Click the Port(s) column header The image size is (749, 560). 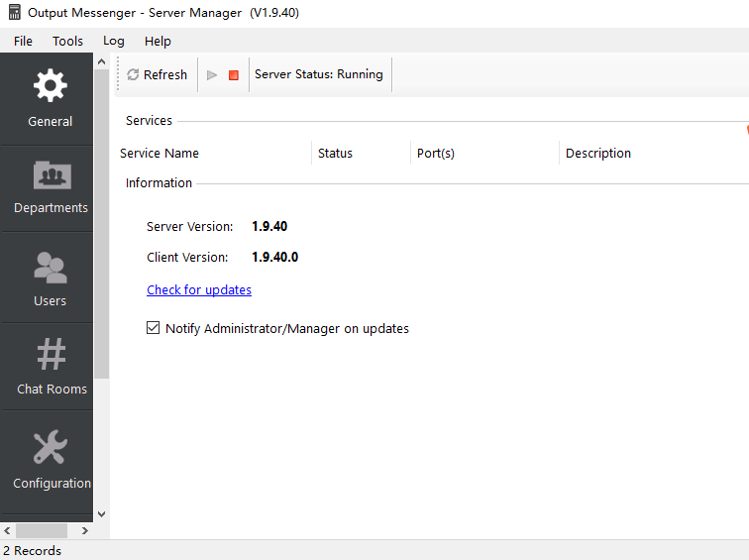click(484, 153)
